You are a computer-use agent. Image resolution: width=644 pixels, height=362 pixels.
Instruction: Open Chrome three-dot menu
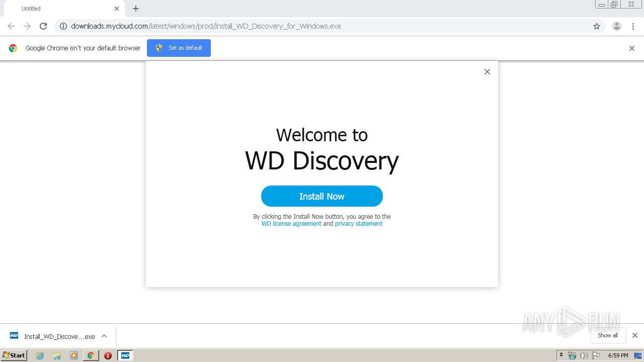pyautogui.click(x=633, y=26)
